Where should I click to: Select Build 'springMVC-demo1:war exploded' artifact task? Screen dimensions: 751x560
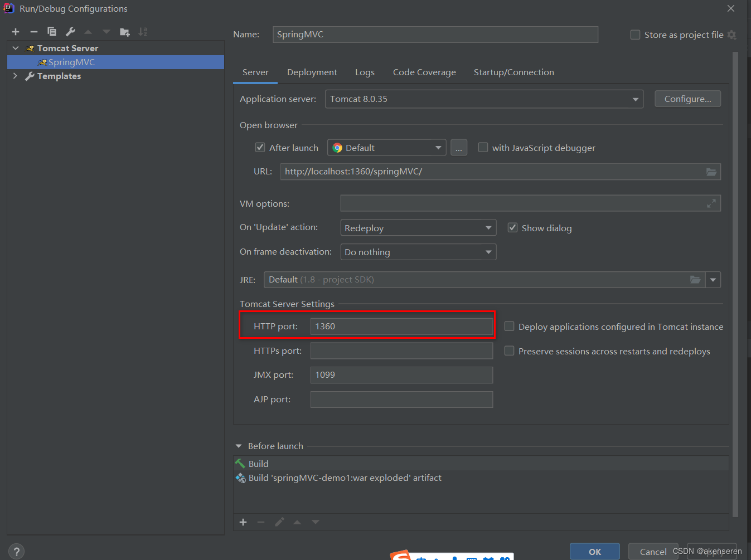pos(481,478)
